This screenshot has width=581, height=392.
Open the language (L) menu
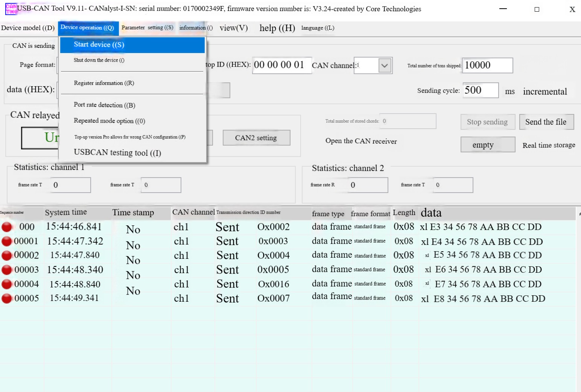[x=318, y=28]
